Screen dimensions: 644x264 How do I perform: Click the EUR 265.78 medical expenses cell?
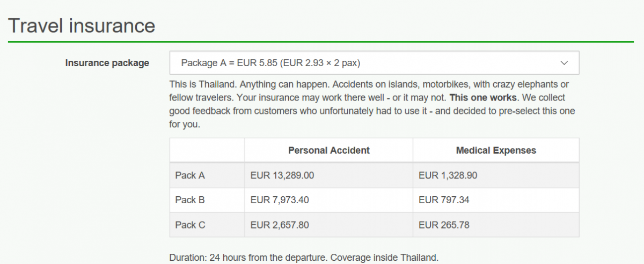coord(444,225)
